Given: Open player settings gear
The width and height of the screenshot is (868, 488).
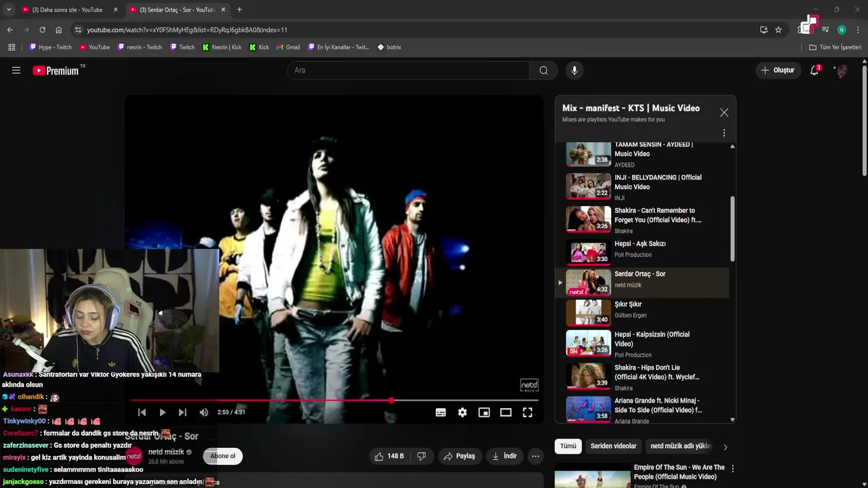Looking at the screenshot, I should click(462, 412).
